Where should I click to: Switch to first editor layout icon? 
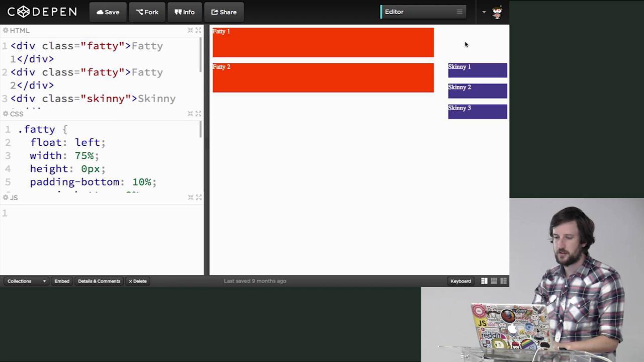(484, 281)
